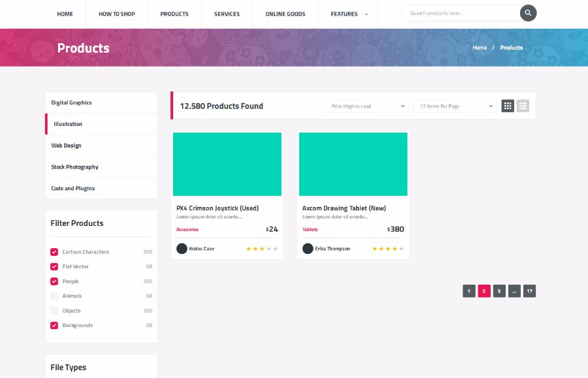
Task: Open Erika Thompson author avatar
Action: [x=308, y=249]
